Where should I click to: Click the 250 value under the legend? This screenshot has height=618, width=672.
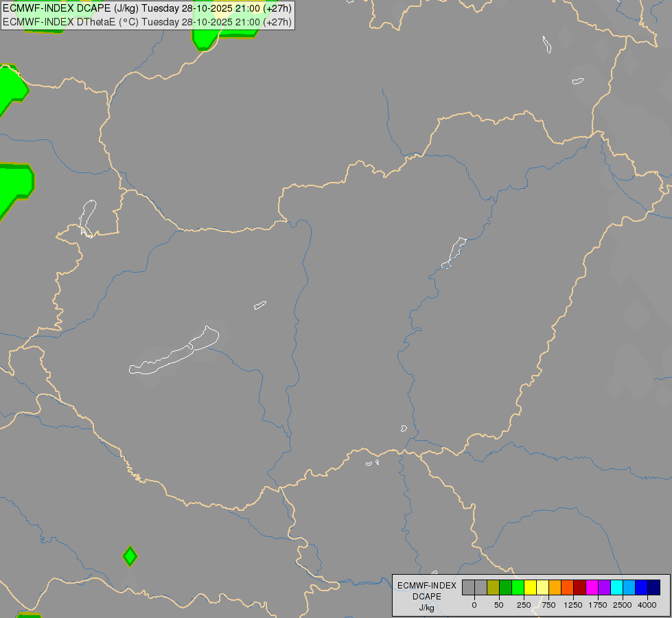tap(524, 605)
